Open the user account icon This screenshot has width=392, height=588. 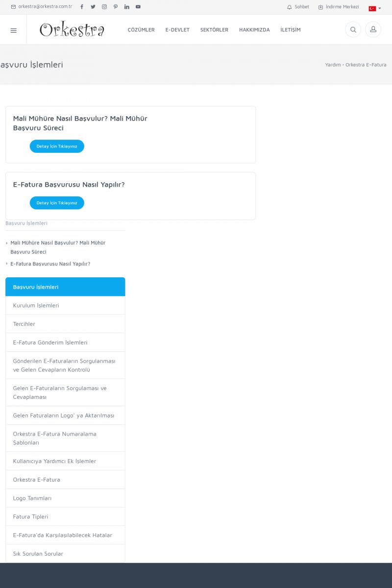coord(373,29)
